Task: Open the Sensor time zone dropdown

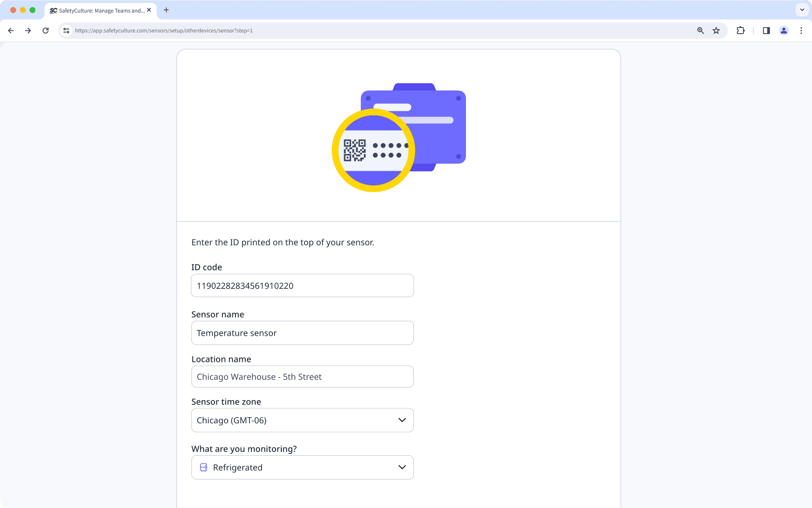Action: click(402, 420)
